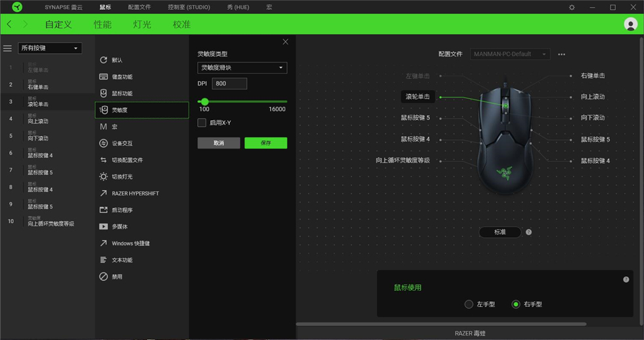Open the SYNAPSE 雷云 menu
Screen dimensions: 644x340
click(x=64, y=7)
